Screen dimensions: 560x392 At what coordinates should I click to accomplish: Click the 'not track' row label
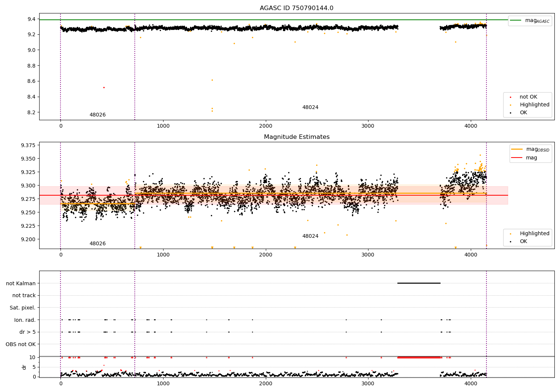coord(24,296)
